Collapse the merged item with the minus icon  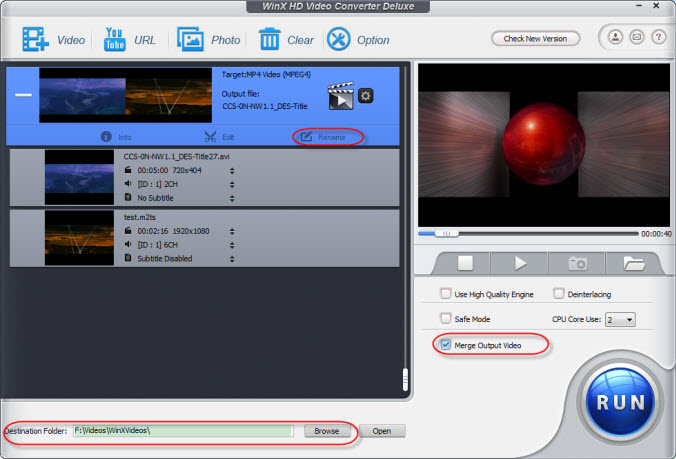23,95
